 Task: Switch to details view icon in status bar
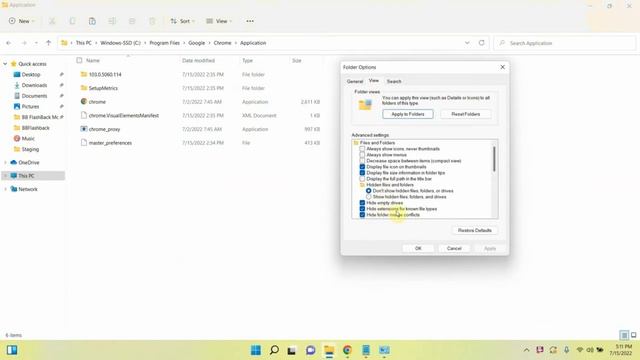click(x=624, y=335)
